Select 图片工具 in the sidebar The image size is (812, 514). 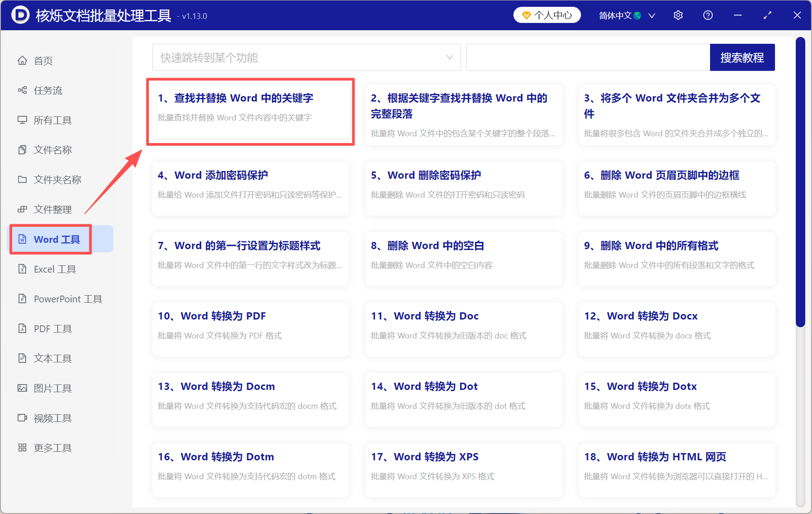[52, 388]
